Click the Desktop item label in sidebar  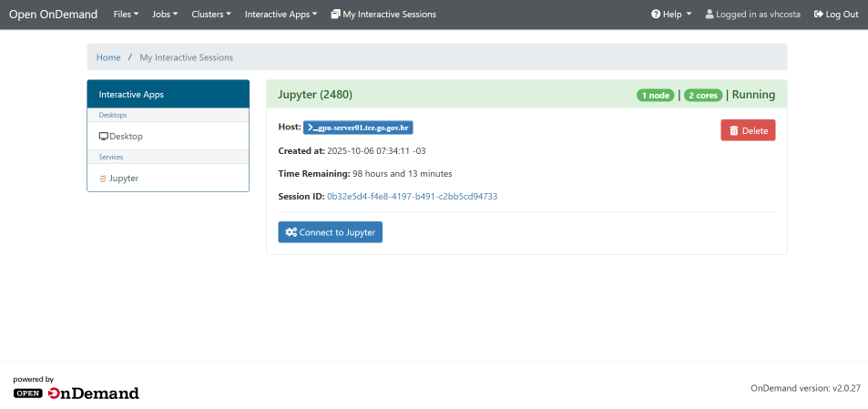pyautogui.click(x=126, y=137)
